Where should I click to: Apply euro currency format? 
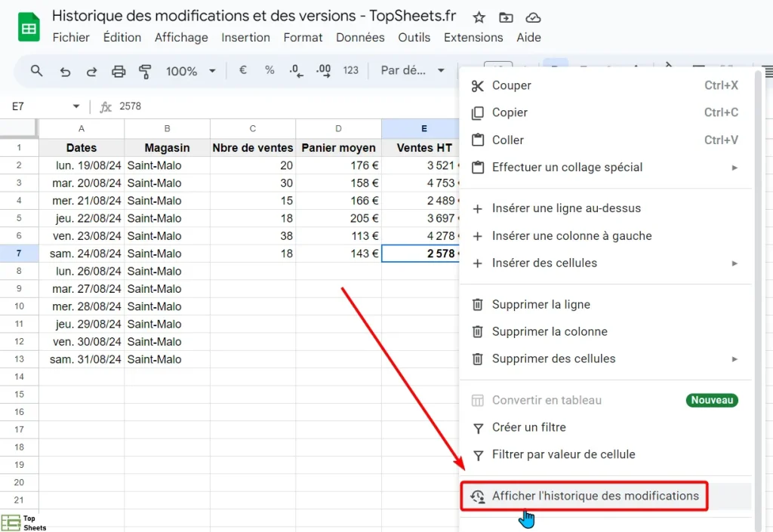tap(242, 70)
